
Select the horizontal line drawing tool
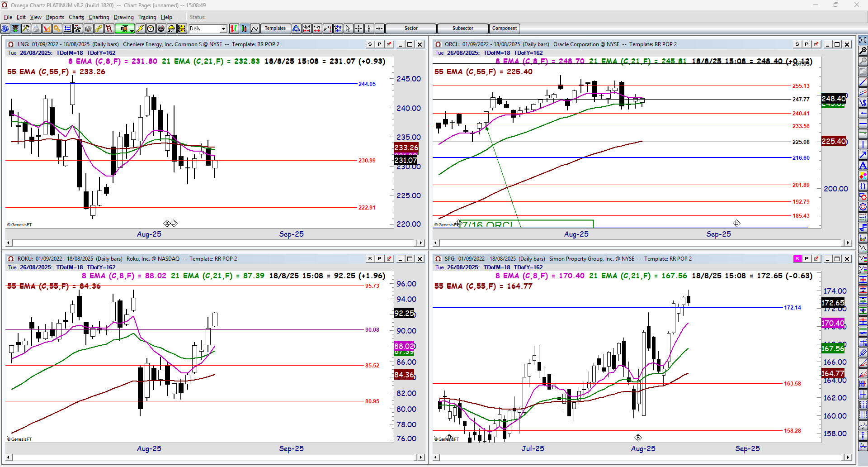tap(863, 124)
